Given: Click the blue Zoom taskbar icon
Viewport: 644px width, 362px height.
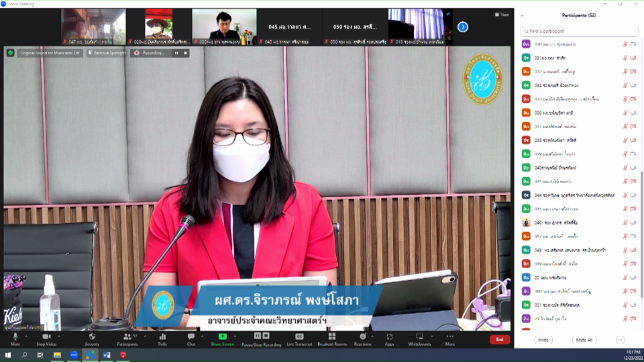Looking at the screenshot, I should click(74, 355).
